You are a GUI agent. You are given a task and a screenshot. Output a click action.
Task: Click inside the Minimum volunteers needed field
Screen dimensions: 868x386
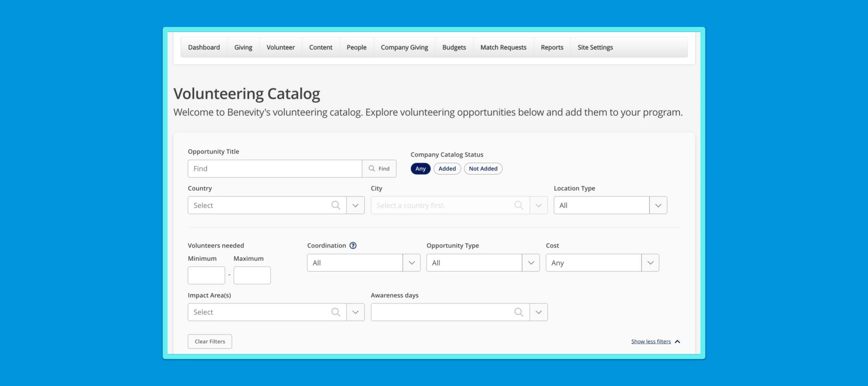point(206,275)
